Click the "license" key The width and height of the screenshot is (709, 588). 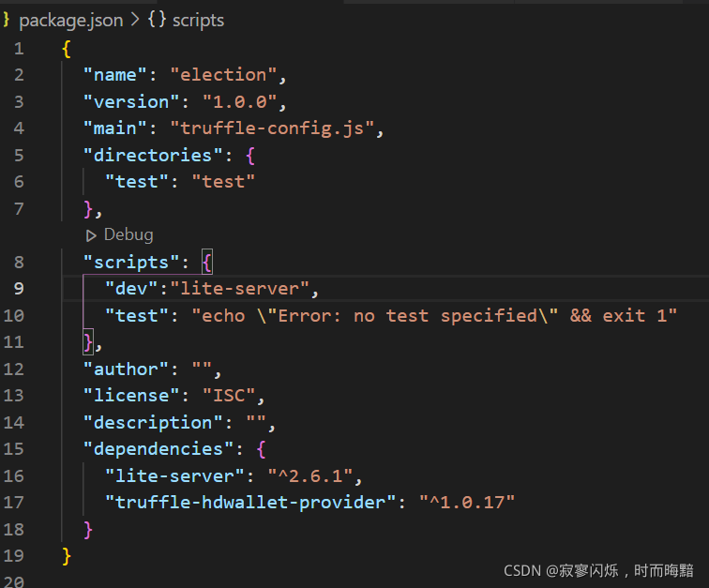pyautogui.click(x=131, y=396)
